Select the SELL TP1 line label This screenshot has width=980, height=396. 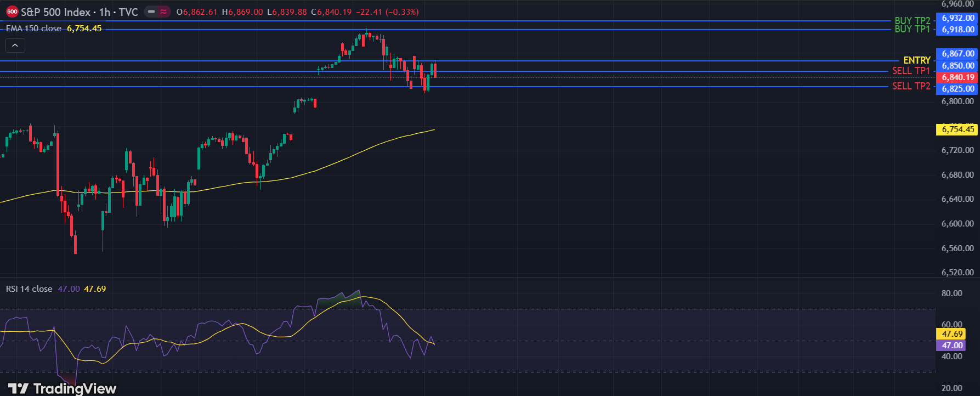pyautogui.click(x=911, y=71)
